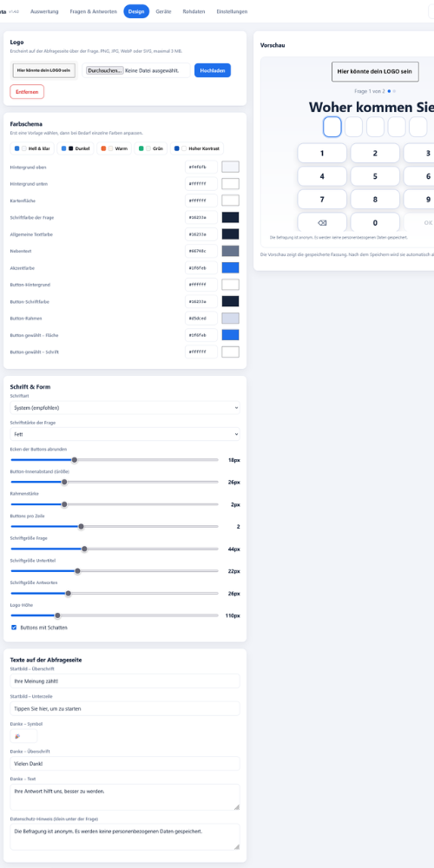Image resolution: width=434 pixels, height=868 pixels.
Task: Go to the Geräte tab
Action: (163, 11)
